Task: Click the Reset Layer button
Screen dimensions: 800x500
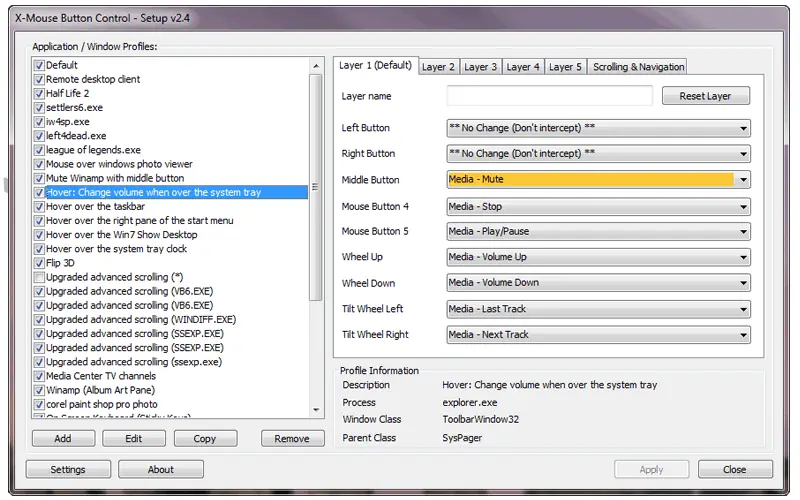Action: (x=706, y=96)
